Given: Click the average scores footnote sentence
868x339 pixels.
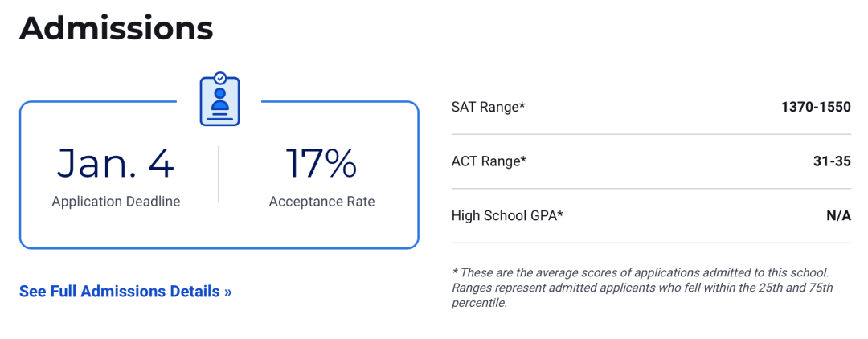Looking at the screenshot, I should (x=640, y=272).
